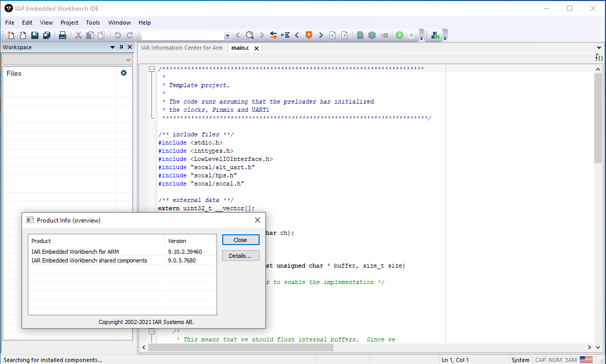Click the Replace orange arrows icon
Image resolution: width=606 pixels, height=364 pixels.
[x=273, y=35]
